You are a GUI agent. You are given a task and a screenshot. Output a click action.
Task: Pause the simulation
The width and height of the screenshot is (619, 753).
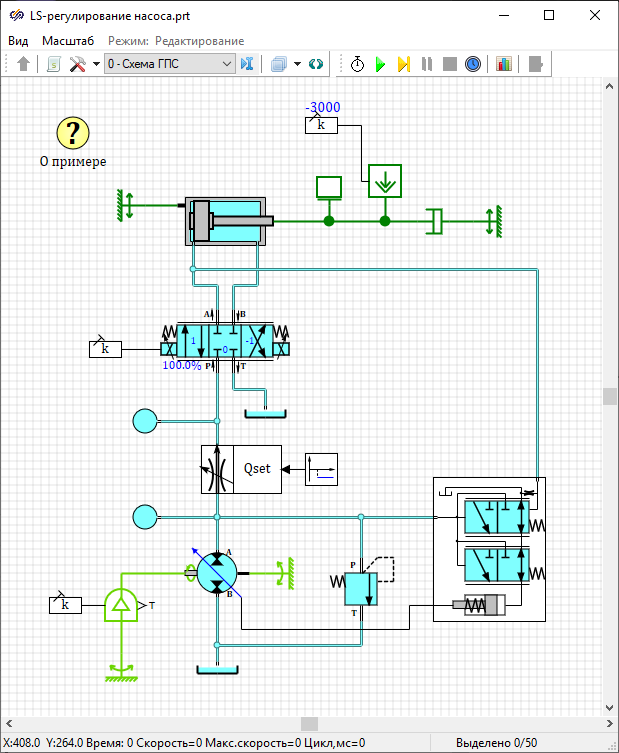pos(427,64)
